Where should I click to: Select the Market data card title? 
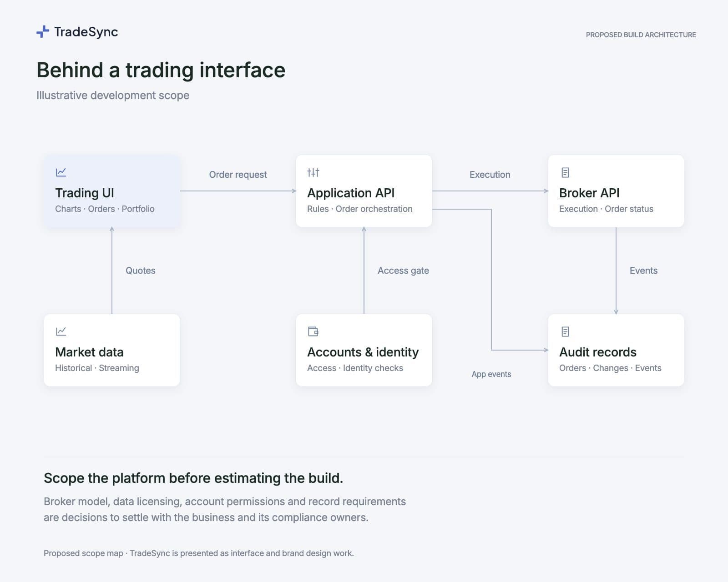pyautogui.click(x=89, y=352)
